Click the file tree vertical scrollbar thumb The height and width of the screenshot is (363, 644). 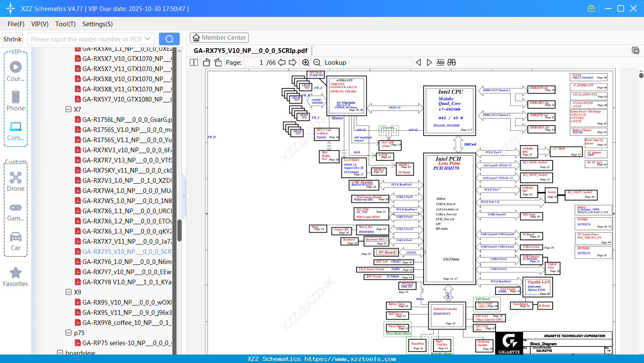click(x=179, y=230)
